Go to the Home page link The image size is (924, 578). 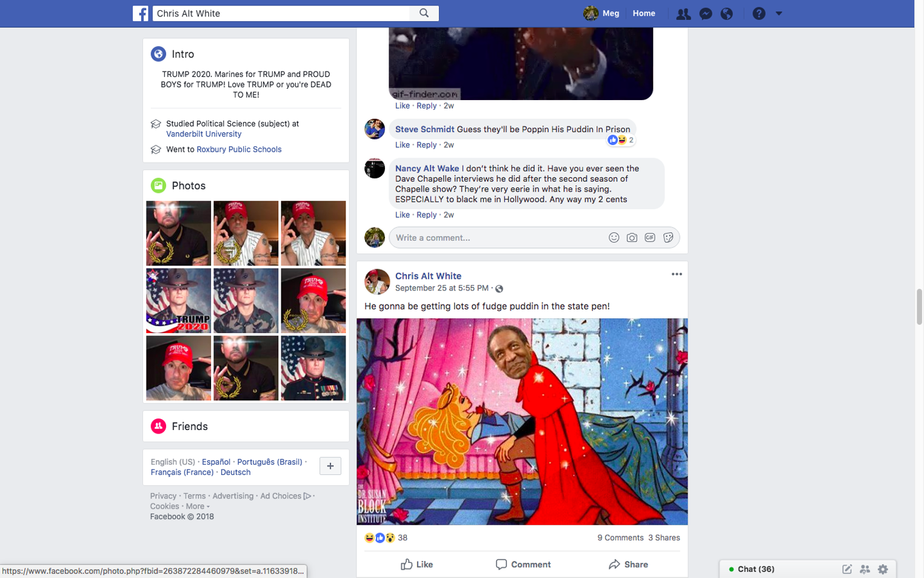pos(643,13)
